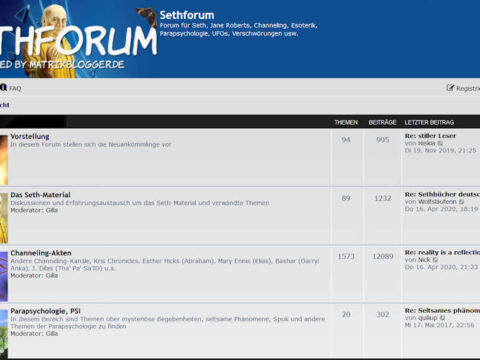Viewport: 480px width, 360px height.
Task: Click the LETZTER BEITRAG column header
Action: tap(429, 122)
